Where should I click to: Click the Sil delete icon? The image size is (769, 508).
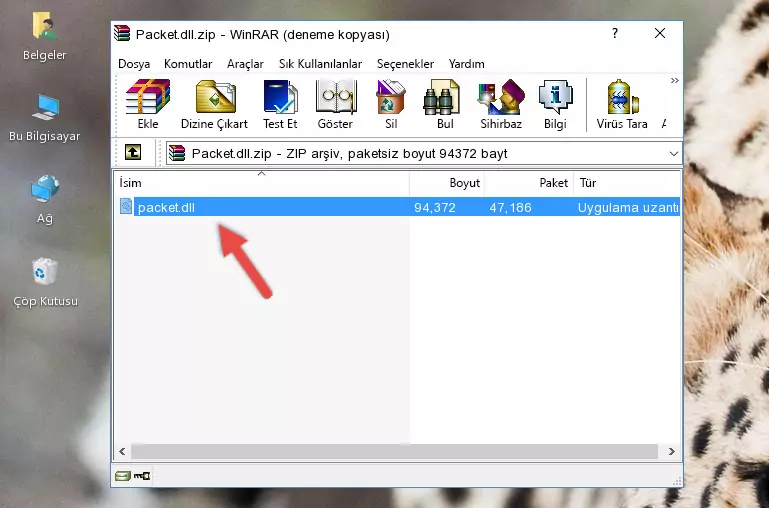coord(391,104)
